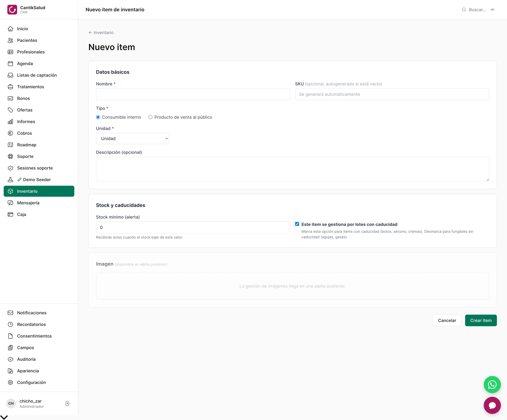Click the Ofertas tag icon

[x=10, y=110]
